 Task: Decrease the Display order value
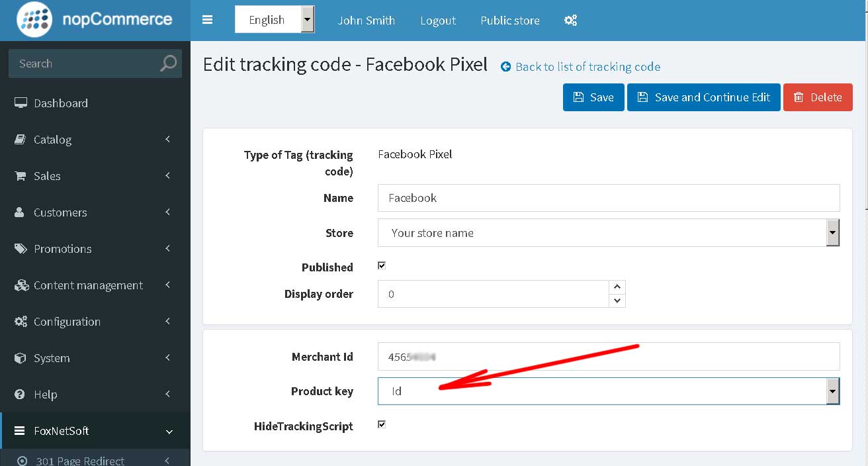coord(617,301)
